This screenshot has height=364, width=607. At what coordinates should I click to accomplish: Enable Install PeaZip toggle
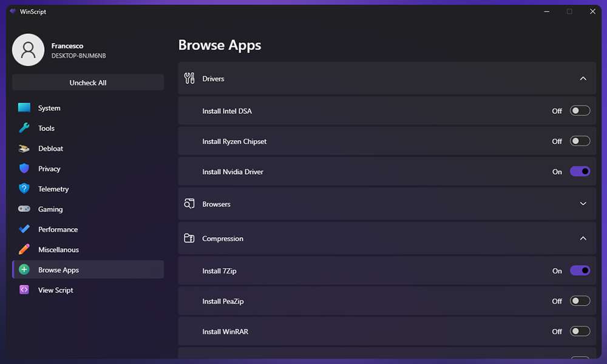580,300
